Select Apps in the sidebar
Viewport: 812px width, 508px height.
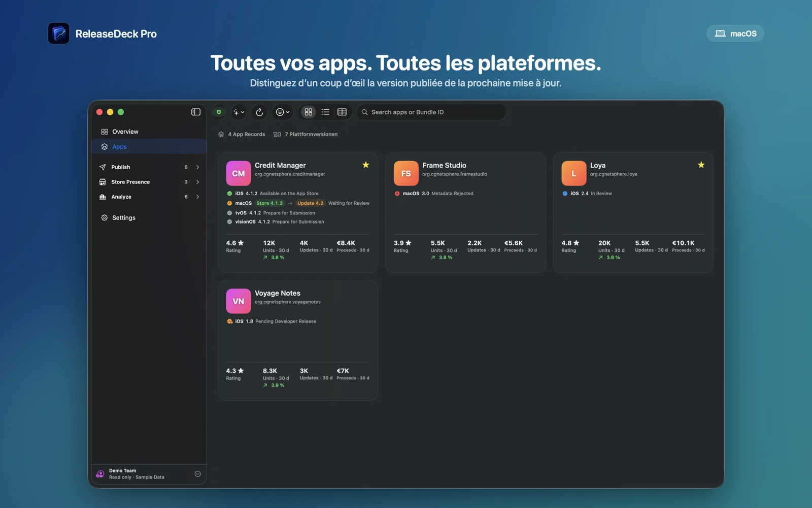point(149,146)
